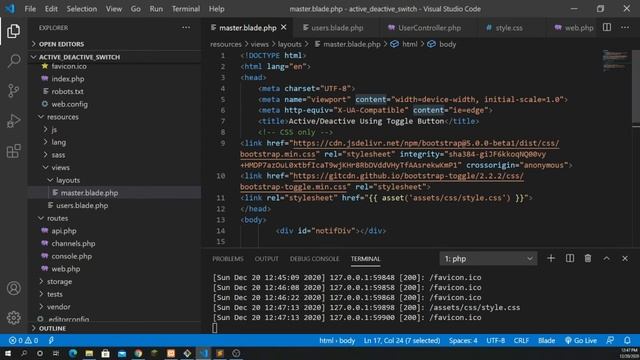Open the Terminal menu
The image size is (640, 360).
coord(186,9)
